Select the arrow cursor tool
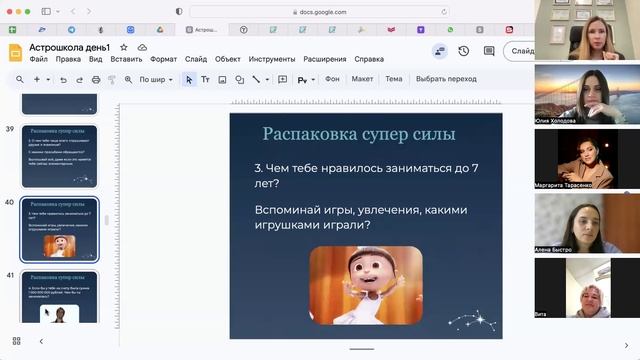 pyautogui.click(x=189, y=80)
